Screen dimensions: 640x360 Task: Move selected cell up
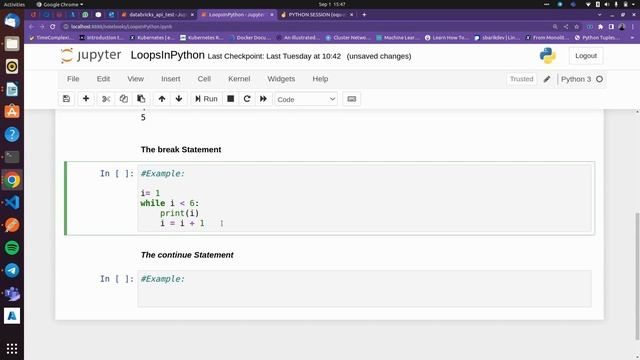[162, 99]
